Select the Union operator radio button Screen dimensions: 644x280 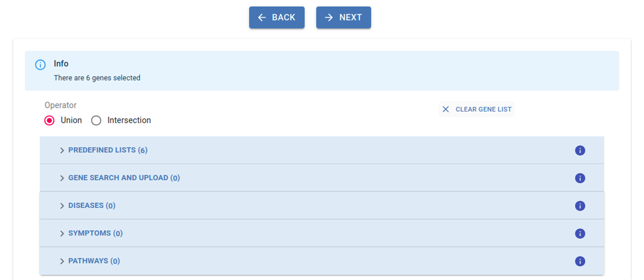(x=49, y=120)
